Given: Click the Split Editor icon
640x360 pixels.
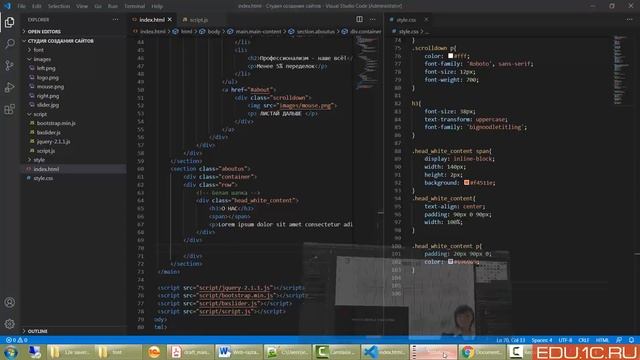Looking at the screenshot, I should (359, 19).
